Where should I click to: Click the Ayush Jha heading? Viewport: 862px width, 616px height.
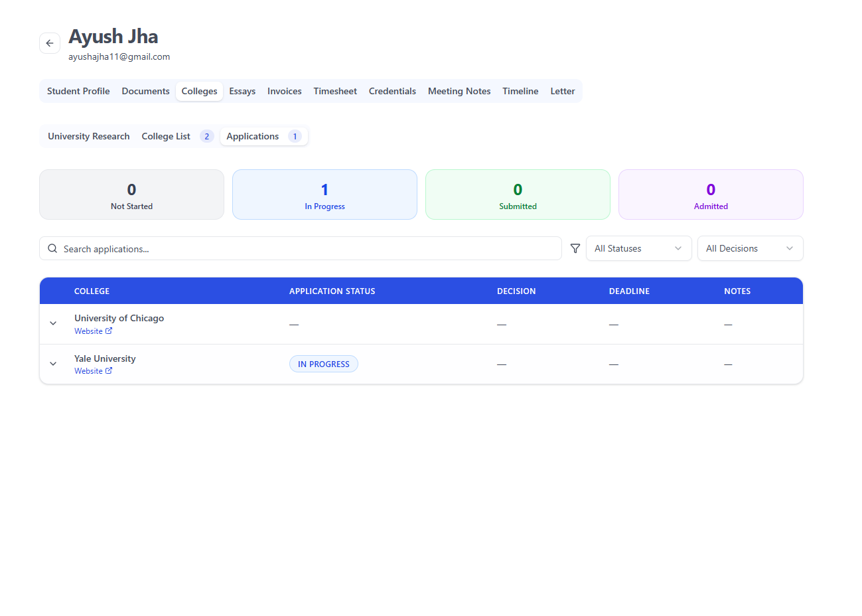click(x=113, y=37)
